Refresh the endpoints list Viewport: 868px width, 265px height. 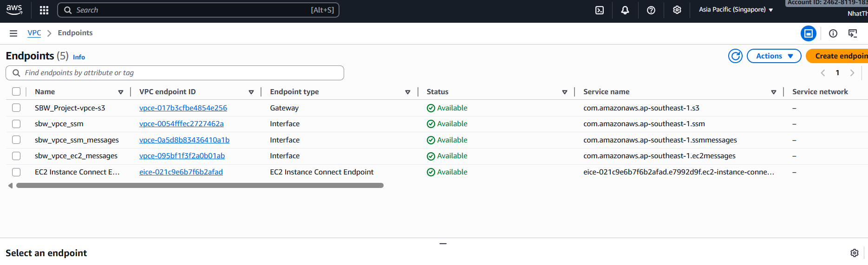(x=735, y=56)
